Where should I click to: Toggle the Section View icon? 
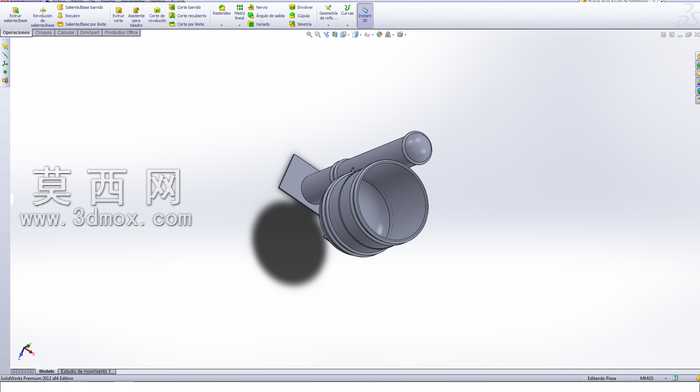pyautogui.click(x=335, y=34)
